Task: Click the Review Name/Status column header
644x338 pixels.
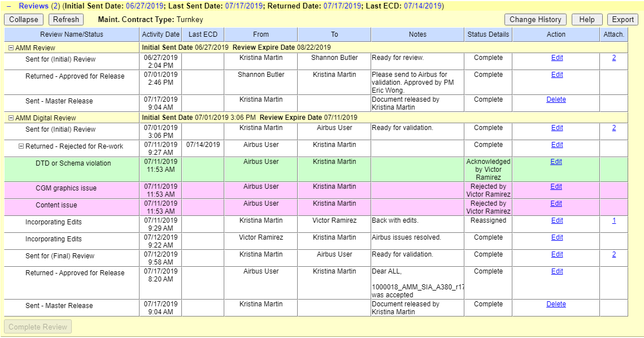Action: 72,34
